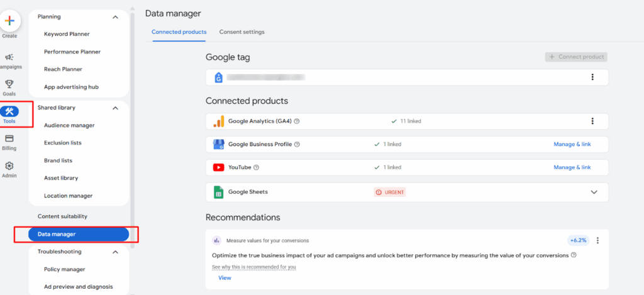Click help icon after recommendation description
The width and height of the screenshot is (644, 295).
(x=574, y=255)
